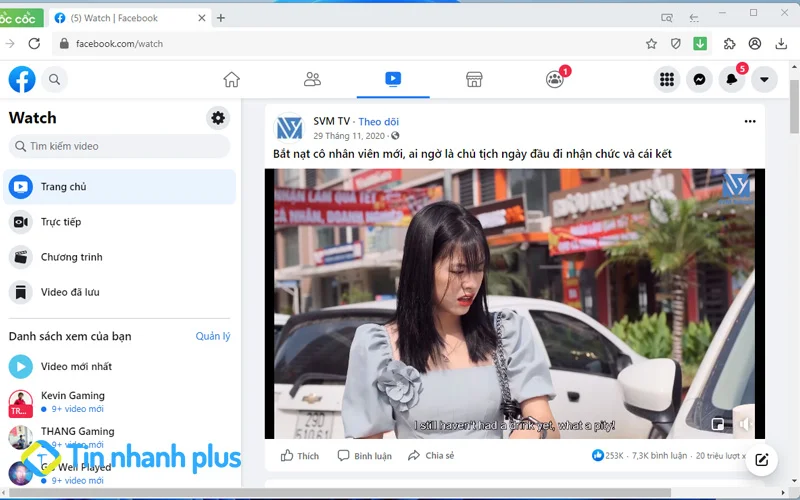Open the Marketplace icon
Screen dimensions: 800x500
(x=474, y=79)
